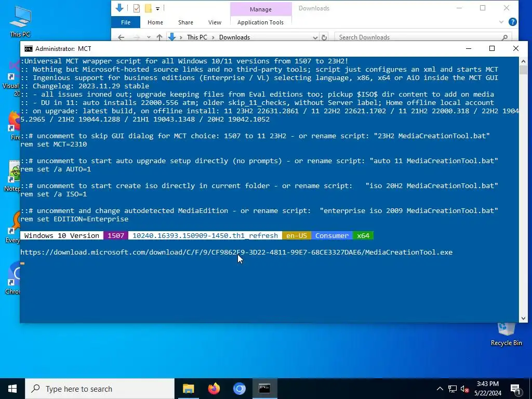Click the Explorer quick access New Folder icon
This screenshot has height=399, width=532.
148,8
